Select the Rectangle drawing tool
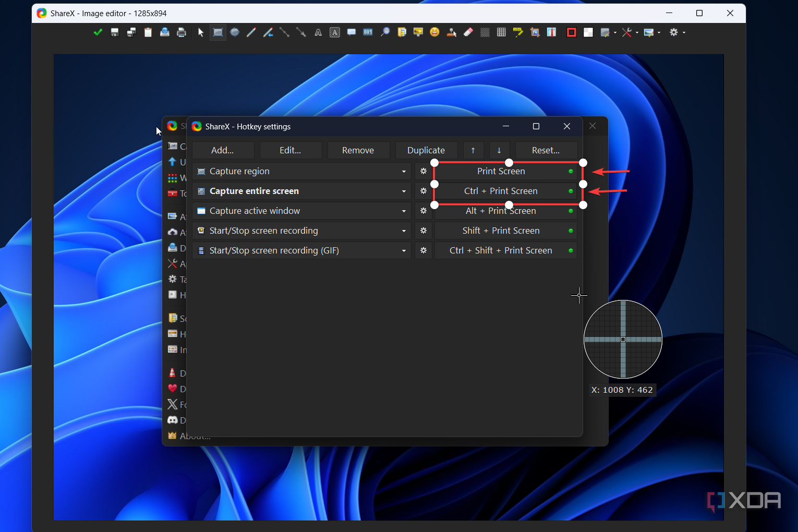The height and width of the screenshot is (532, 798). coord(218,32)
